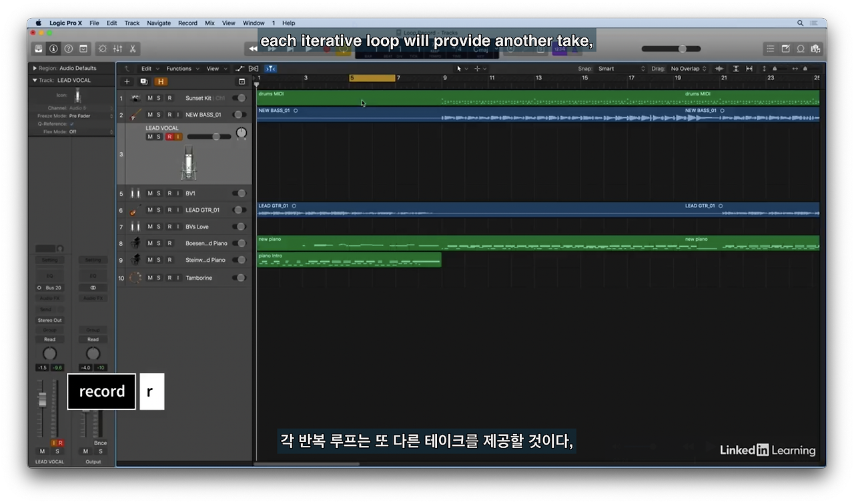The image size is (854, 504).
Task: Open the Loop Browser icon
Action: 800,49
